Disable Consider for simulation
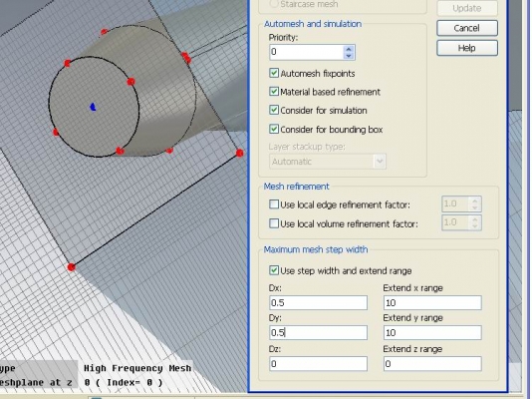The height and width of the screenshot is (399, 532). coord(274,110)
